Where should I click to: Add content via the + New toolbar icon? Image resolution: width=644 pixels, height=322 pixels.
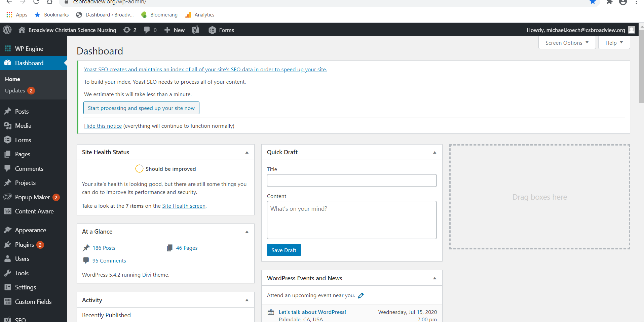(174, 30)
